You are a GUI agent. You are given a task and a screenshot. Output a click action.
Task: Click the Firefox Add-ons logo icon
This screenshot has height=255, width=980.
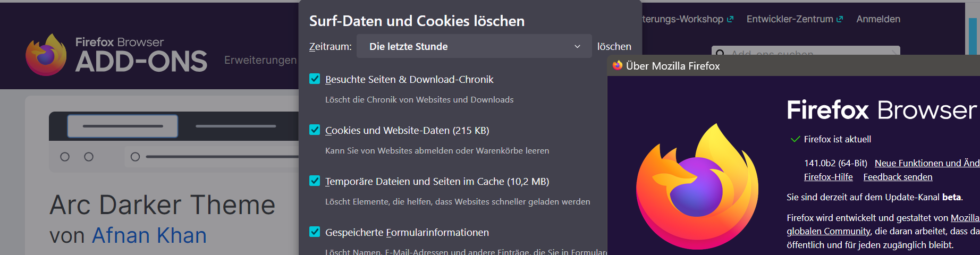[46, 55]
